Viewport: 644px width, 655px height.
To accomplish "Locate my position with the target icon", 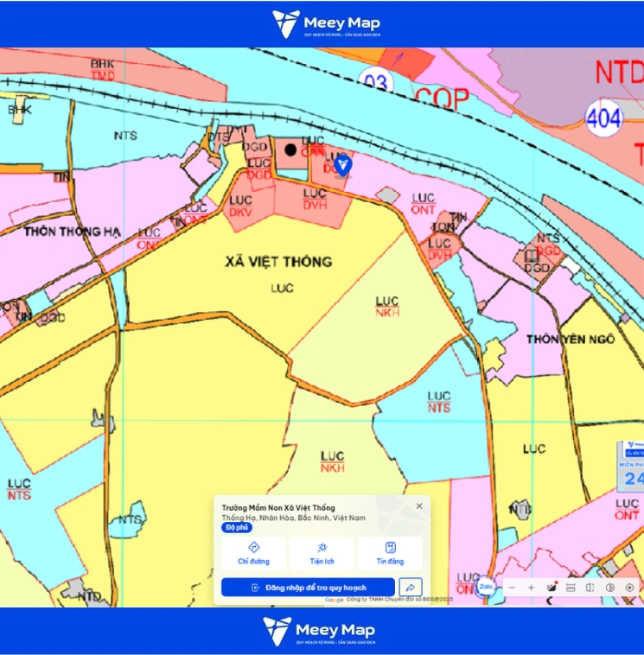I will [629, 588].
